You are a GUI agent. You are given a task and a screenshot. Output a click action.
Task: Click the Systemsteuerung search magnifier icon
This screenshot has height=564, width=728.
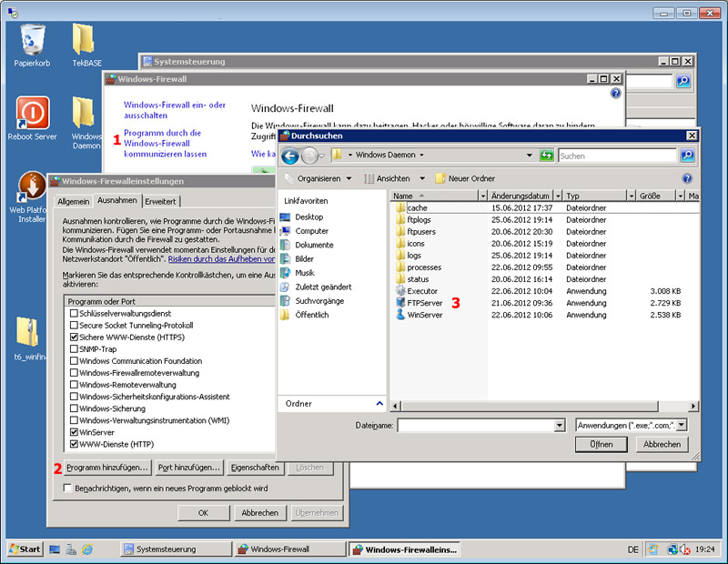tap(683, 81)
